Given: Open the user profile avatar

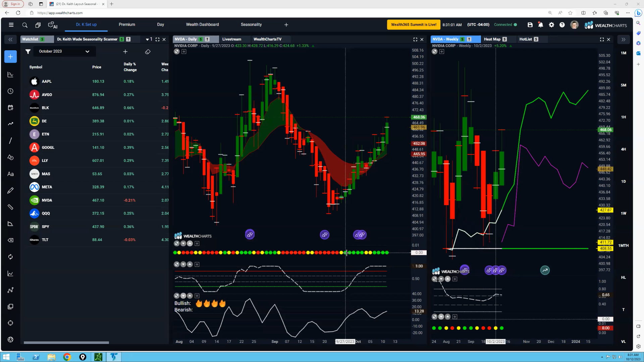Looking at the screenshot, I should tap(574, 25).
